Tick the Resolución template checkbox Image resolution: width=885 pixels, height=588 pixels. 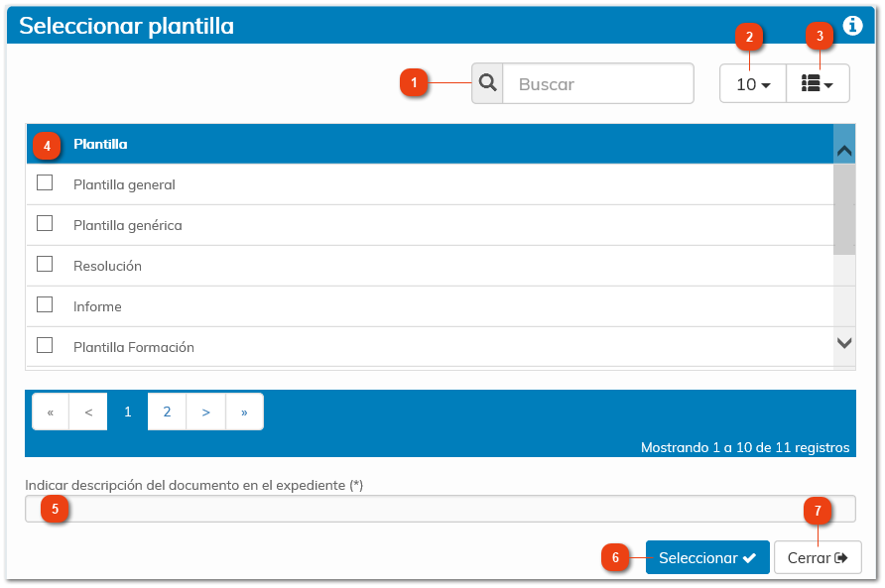coord(45,264)
